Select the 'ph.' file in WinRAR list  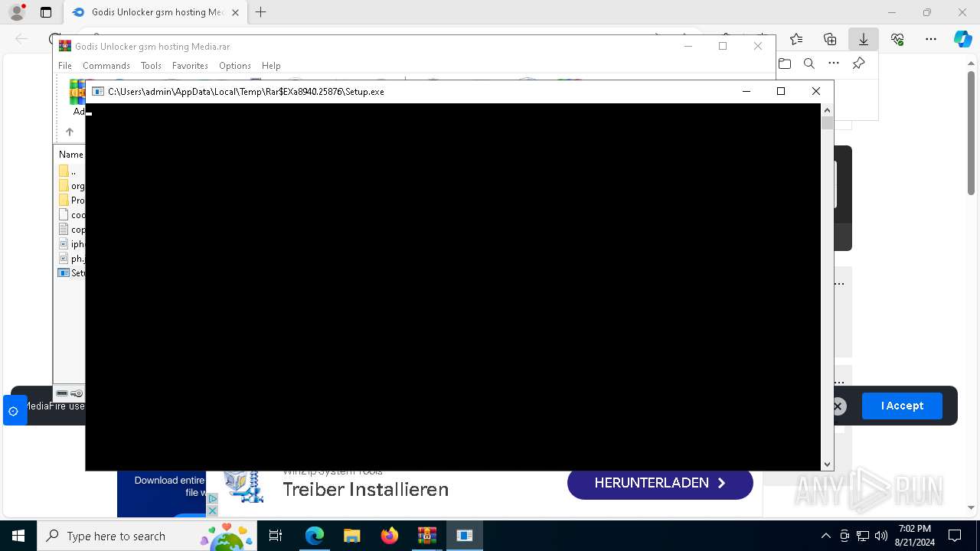point(71,259)
